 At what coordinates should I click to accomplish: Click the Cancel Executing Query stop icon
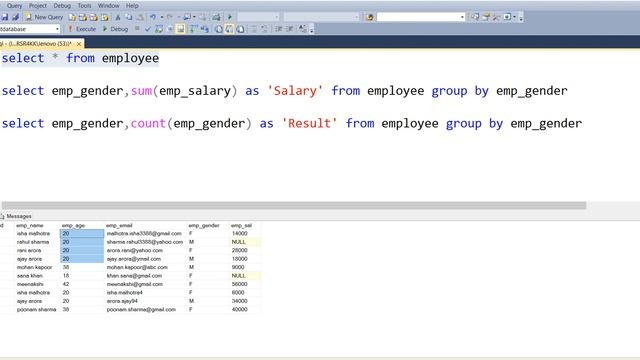click(137, 29)
